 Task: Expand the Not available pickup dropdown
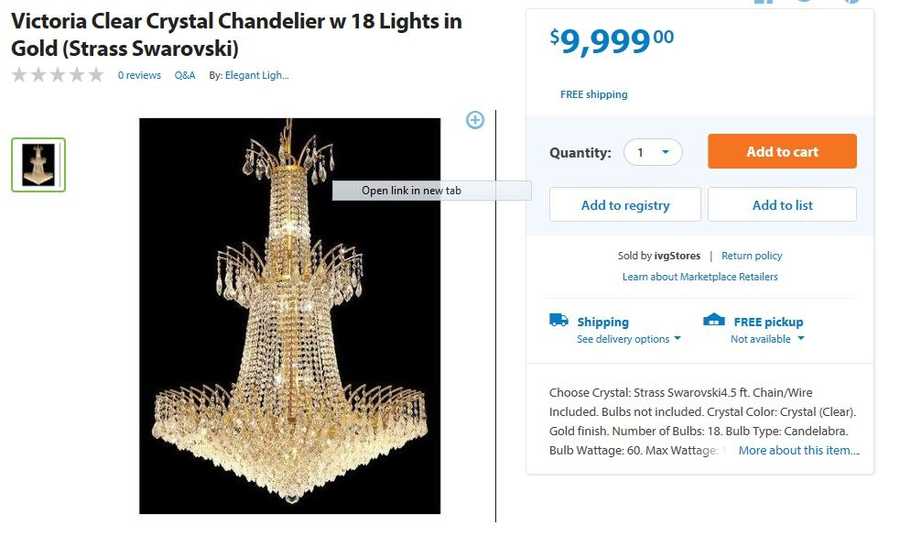point(767,339)
